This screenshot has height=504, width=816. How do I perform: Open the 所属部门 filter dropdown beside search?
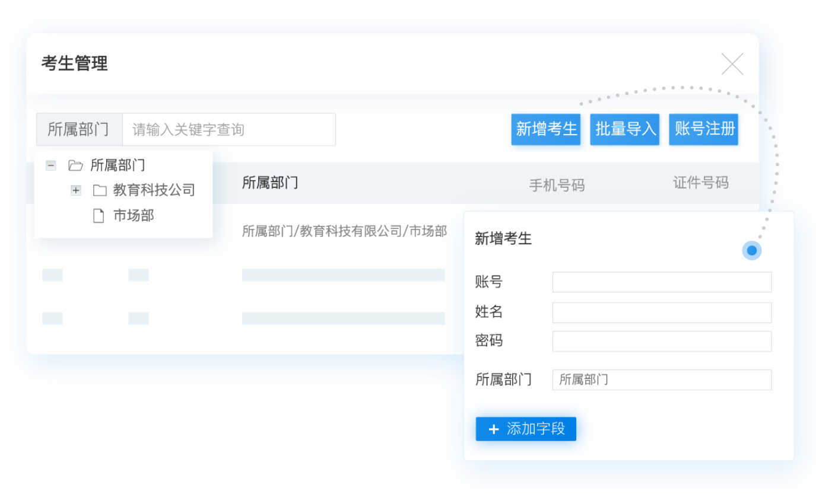(x=79, y=129)
